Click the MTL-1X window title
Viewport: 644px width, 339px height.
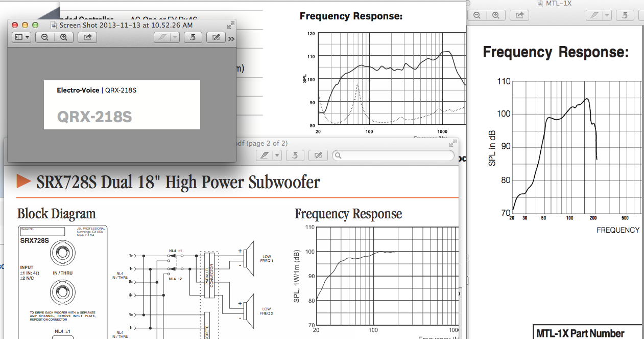pyautogui.click(x=559, y=3)
